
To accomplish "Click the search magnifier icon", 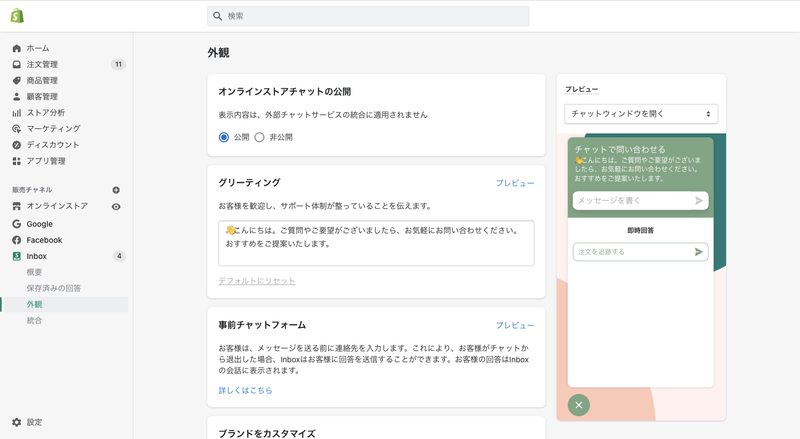I will [217, 16].
